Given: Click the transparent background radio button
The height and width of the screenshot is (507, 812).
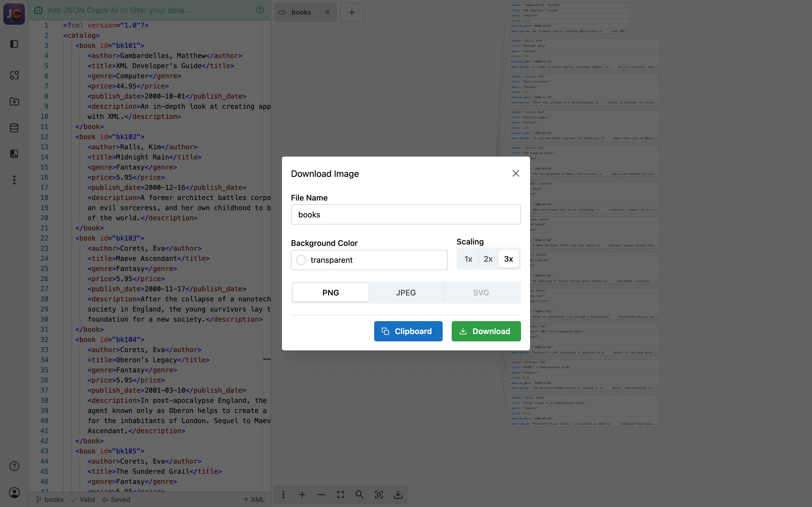Looking at the screenshot, I should 301,260.
